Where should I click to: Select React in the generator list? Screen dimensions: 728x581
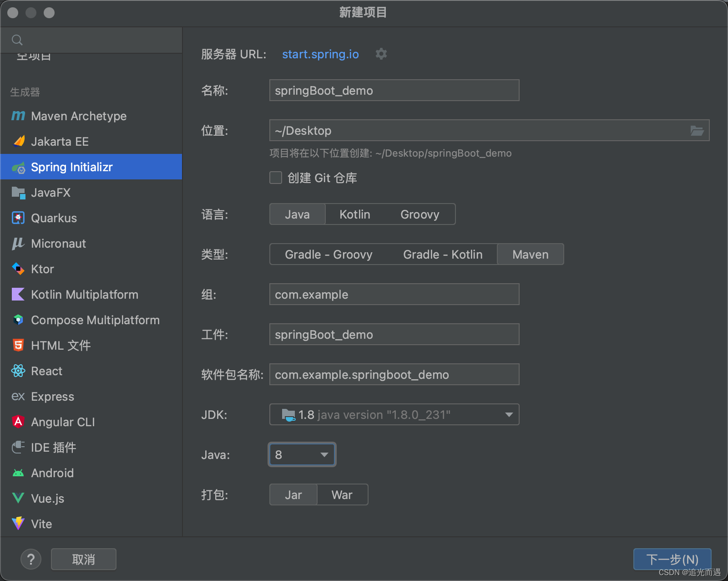[91, 371]
